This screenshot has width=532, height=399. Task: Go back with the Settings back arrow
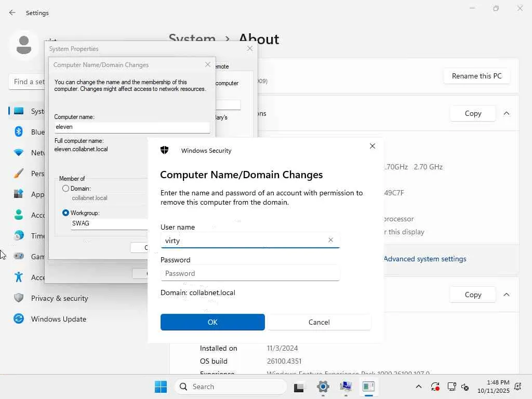tap(12, 12)
